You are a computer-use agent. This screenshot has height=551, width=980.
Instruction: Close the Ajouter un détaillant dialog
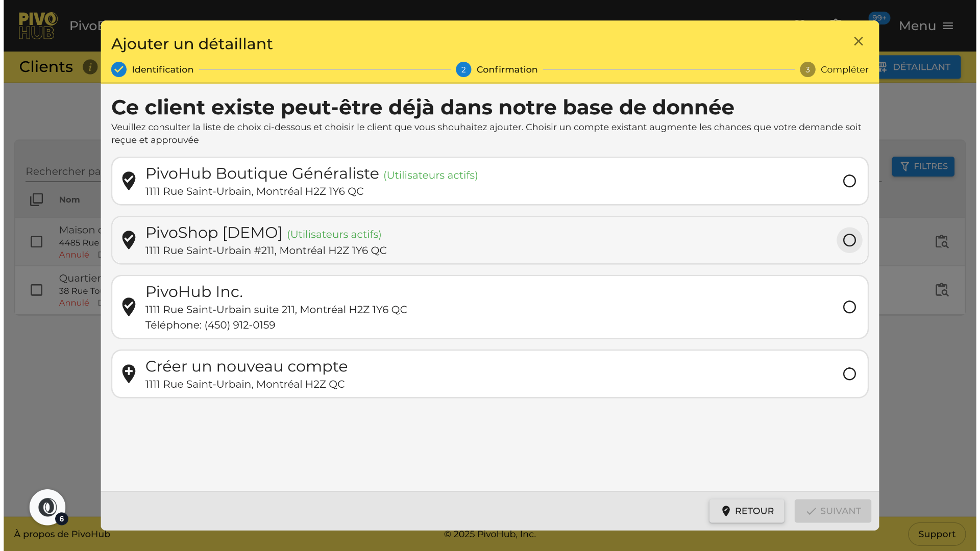pos(859,41)
